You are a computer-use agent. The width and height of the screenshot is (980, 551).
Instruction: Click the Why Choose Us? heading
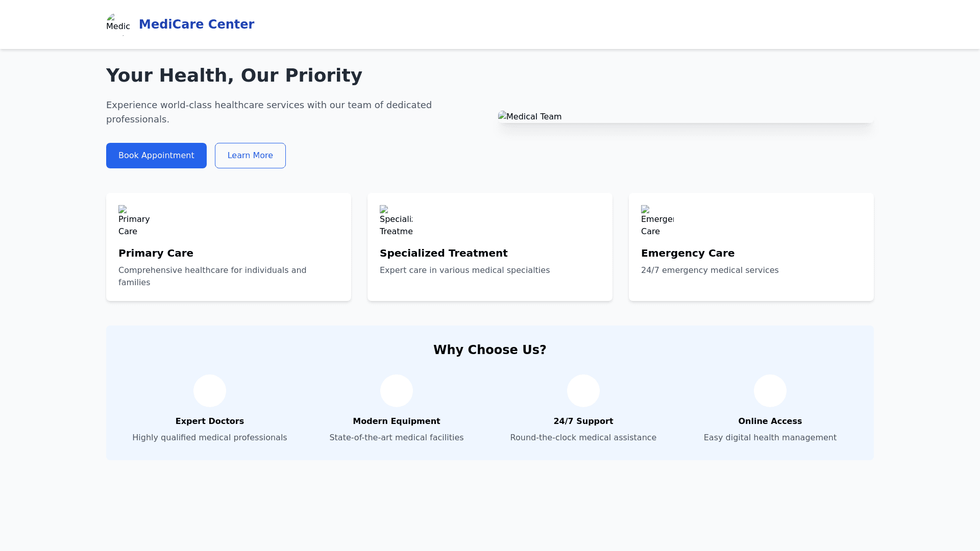tap(490, 350)
